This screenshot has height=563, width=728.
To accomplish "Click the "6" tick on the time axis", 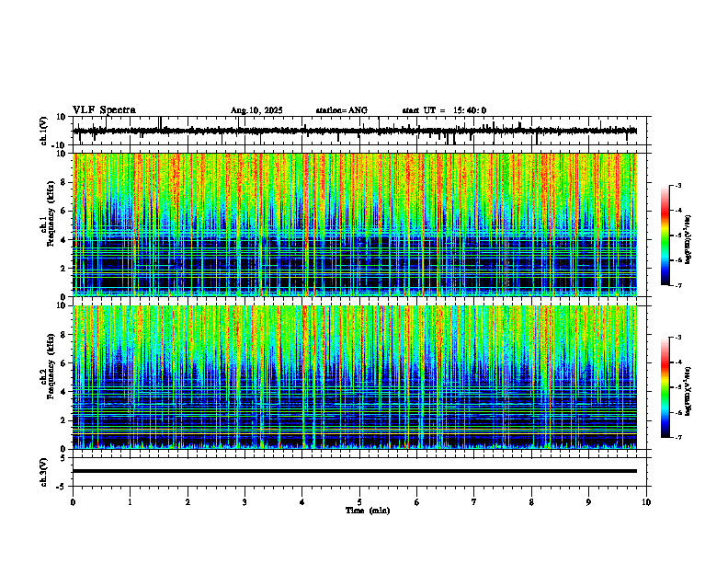I will coord(417,502).
